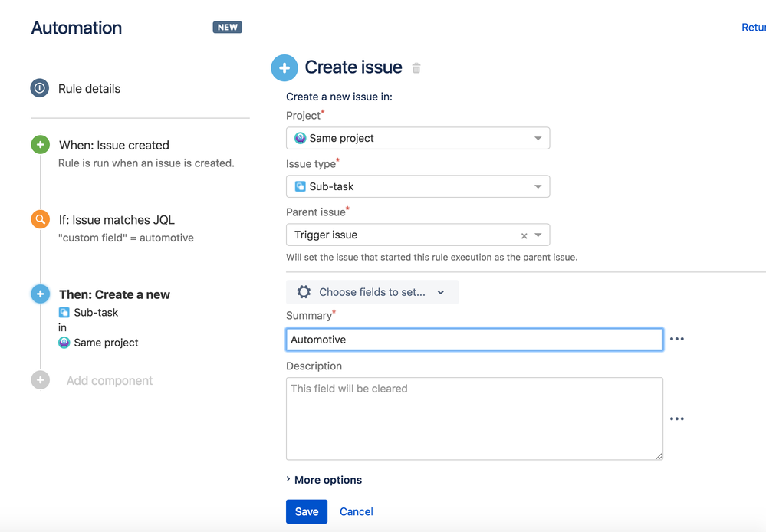This screenshot has height=532, width=766.
Task: Save the Create issue action
Action: point(307,511)
